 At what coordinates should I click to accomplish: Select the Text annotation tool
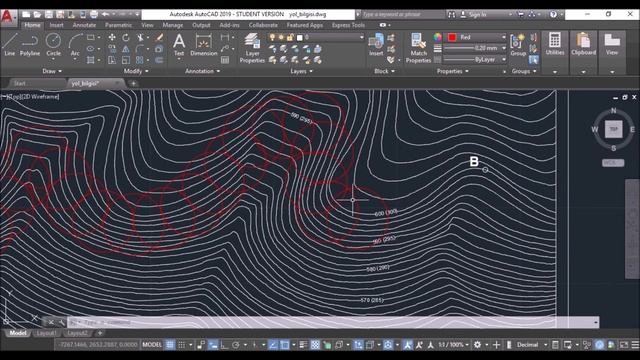click(179, 45)
